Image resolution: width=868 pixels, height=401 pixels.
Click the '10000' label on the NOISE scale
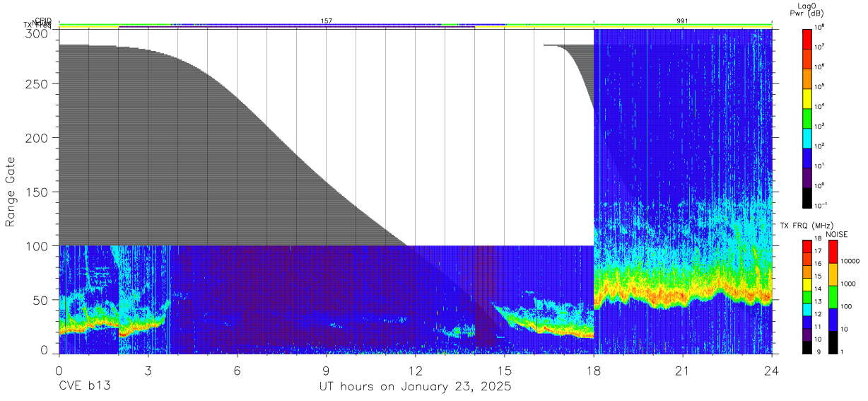click(x=850, y=262)
